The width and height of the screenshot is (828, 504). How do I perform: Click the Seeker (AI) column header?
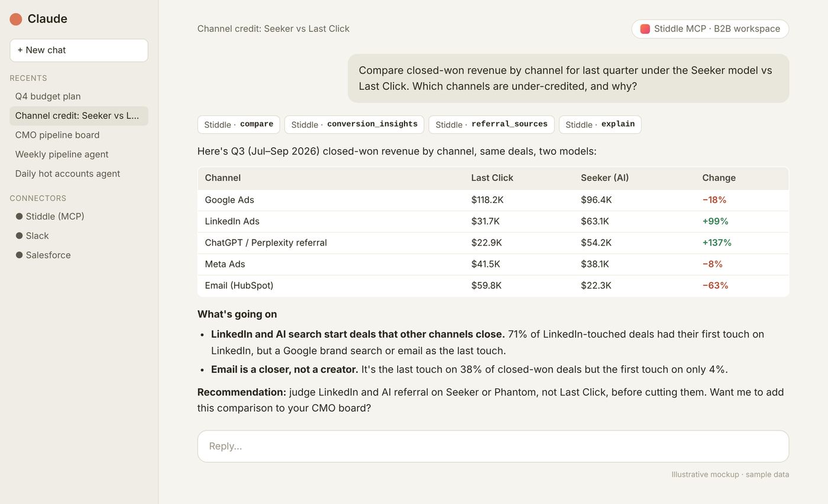[604, 178]
